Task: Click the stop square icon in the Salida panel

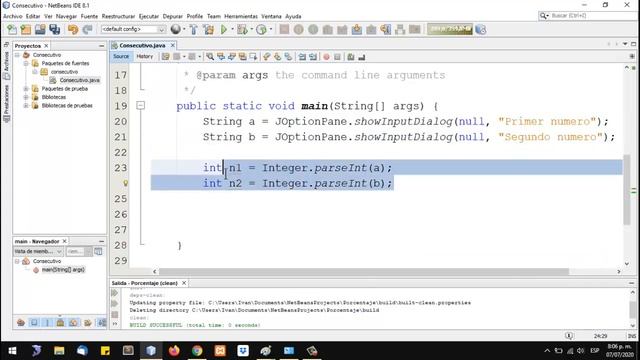Action: click(x=115, y=314)
